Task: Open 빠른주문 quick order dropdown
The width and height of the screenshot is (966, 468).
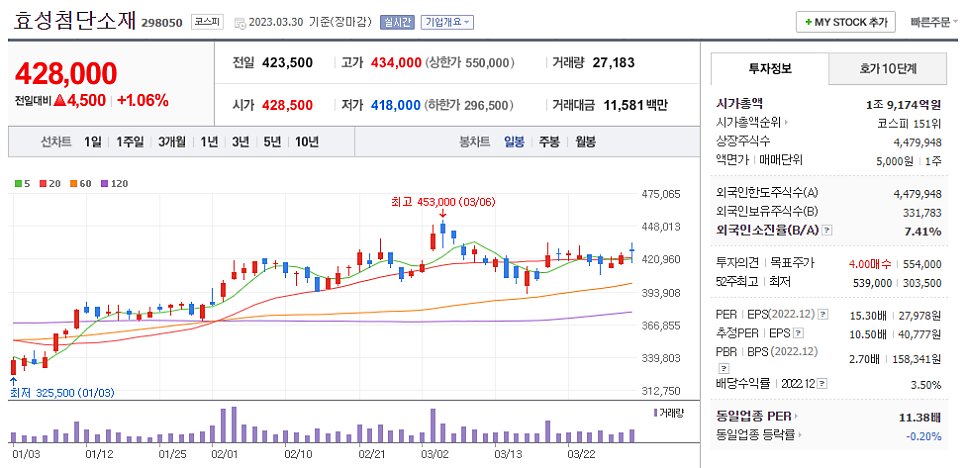Action: coord(933,22)
